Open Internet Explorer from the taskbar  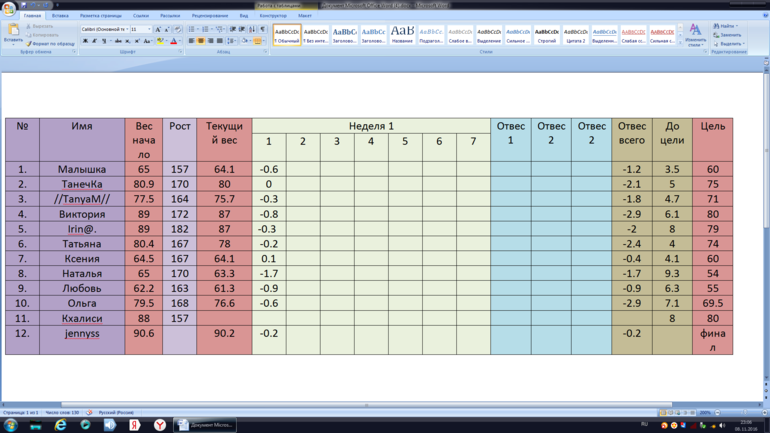[x=60, y=425]
